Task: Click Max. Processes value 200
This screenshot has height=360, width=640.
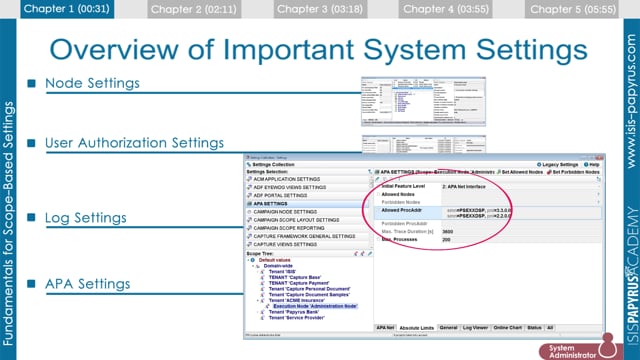Action: (x=446, y=240)
